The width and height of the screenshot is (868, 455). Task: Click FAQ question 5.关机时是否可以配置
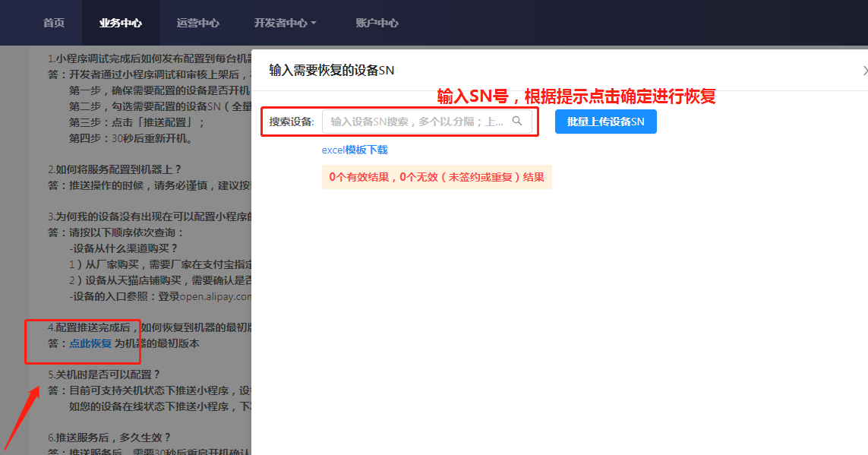[x=103, y=374]
